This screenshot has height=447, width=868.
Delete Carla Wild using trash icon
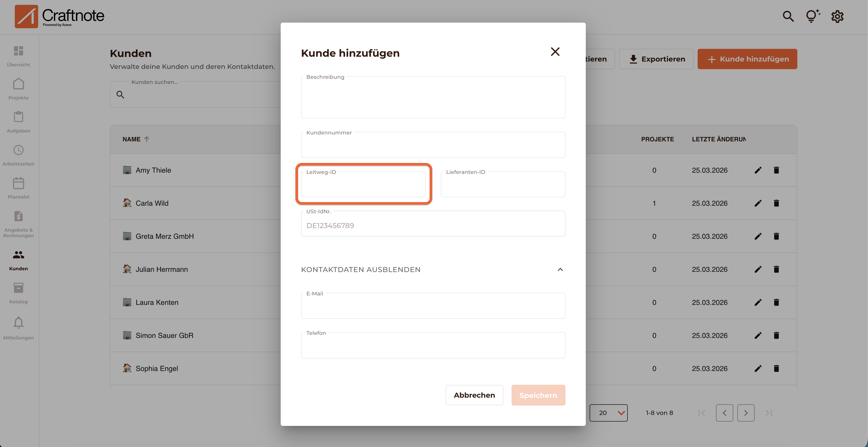click(776, 203)
